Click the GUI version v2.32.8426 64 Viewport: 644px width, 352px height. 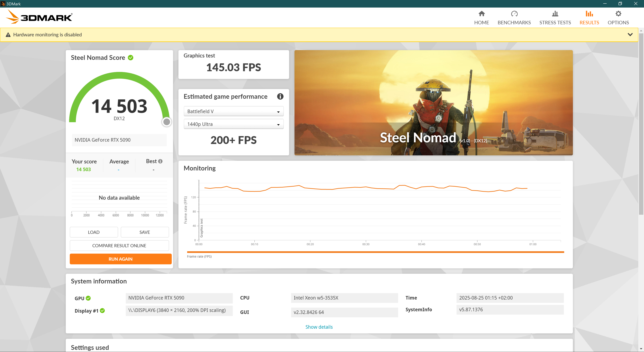(344, 312)
